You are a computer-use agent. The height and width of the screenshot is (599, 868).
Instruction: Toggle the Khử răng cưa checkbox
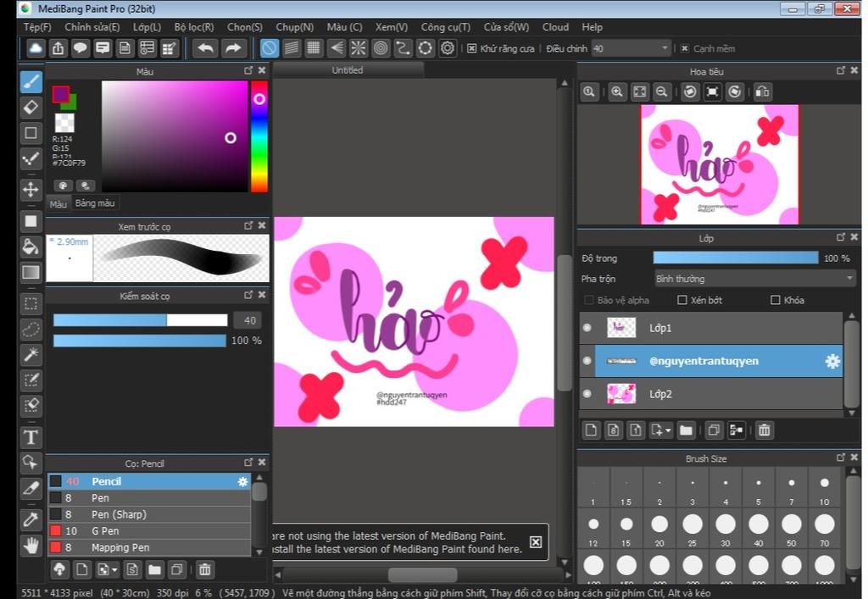tap(471, 48)
